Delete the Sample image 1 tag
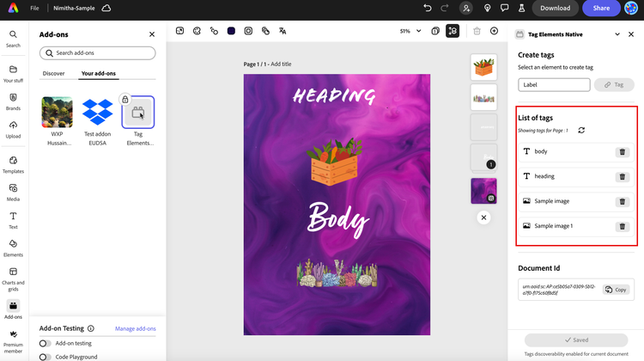644x361 pixels. click(623, 227)
